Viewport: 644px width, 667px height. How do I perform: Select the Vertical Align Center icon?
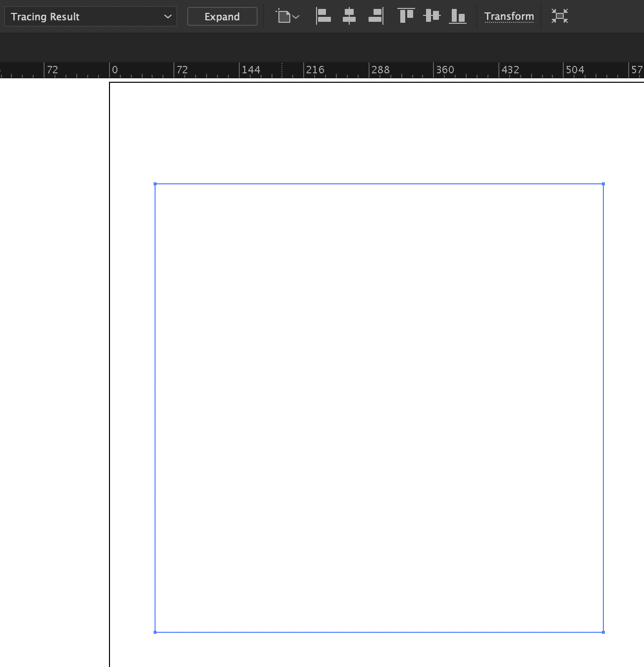(x=431, y=16)
